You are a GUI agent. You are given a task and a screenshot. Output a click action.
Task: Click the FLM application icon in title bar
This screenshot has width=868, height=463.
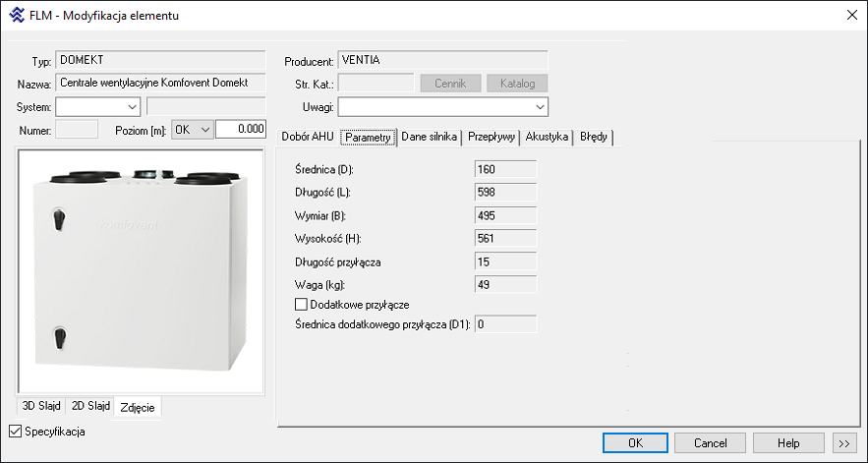(x=17, y=15)
